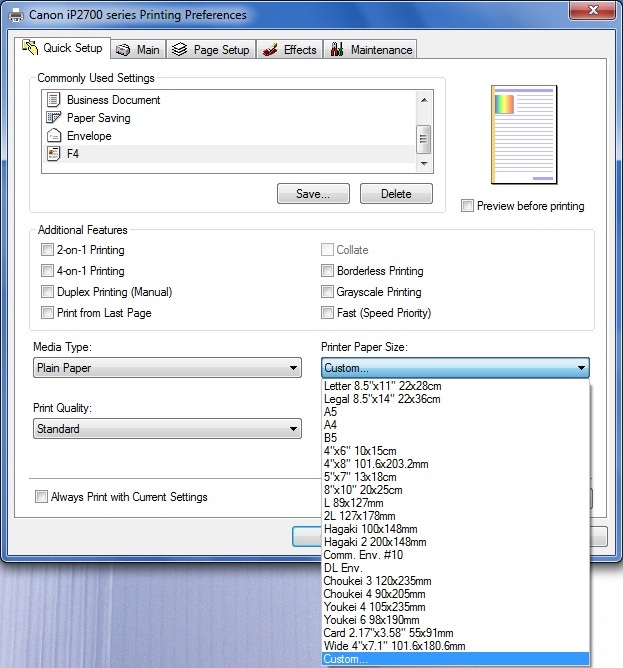Check Print from Last Page
Image resolution: width=623 pixels, height=668 pixels.
tap(47, 313)
